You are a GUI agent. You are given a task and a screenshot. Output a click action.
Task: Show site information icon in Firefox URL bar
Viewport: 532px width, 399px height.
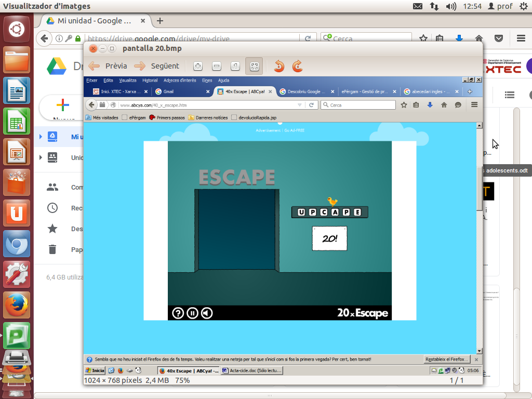(x=59, y=38)
